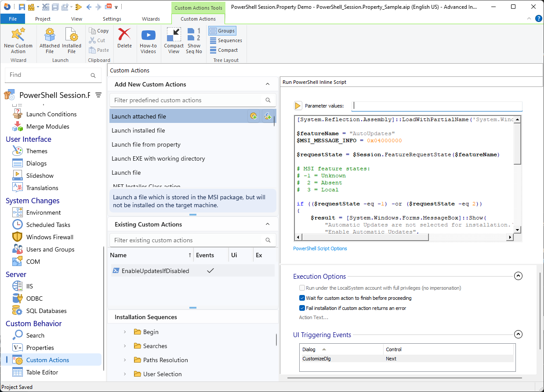This screenshot has height=392, width=544.
Task: Select the Custom Actions ribbon tab
Action: (198, 19)
